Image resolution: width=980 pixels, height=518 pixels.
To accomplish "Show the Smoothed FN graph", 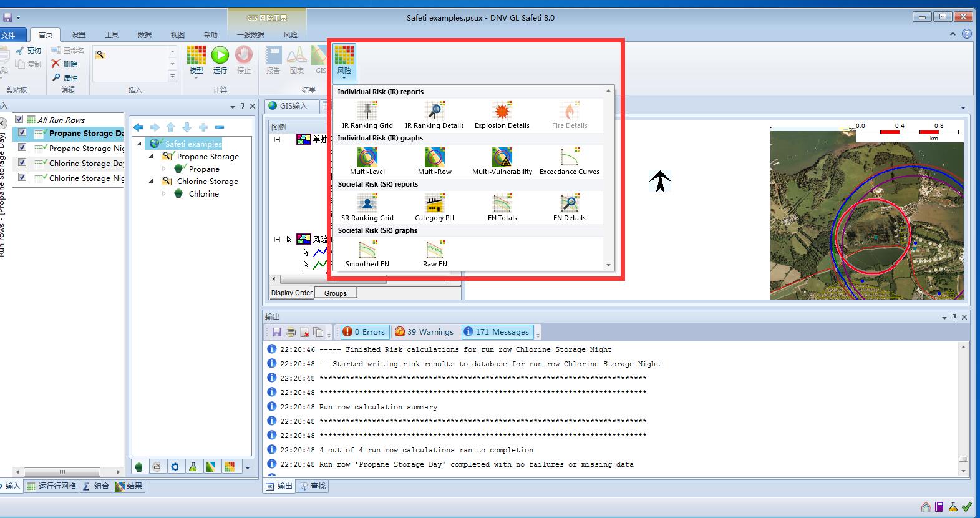I will tap(367, 254).
